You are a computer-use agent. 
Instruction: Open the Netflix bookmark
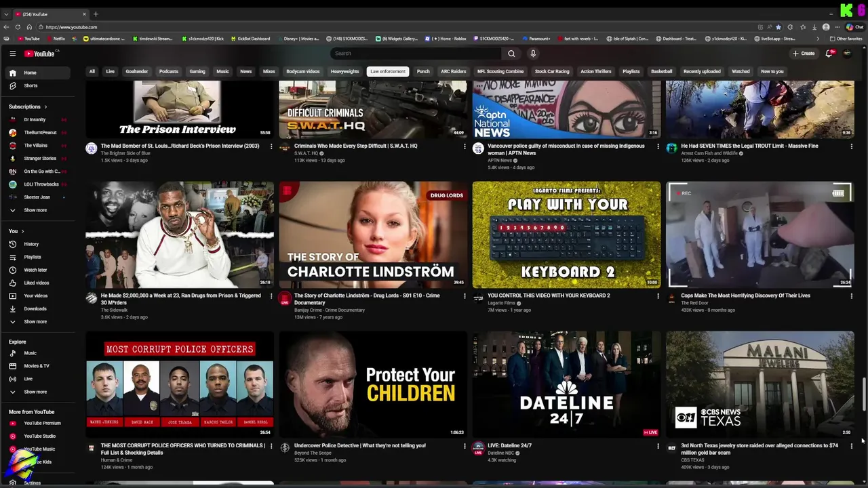tap(56, 39)
